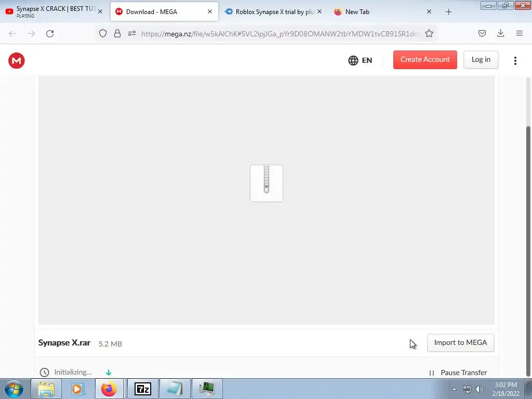This screenshot has height=399, width=532.
Task: Click the mega.nz URL address field
Action: coord(280,34)
